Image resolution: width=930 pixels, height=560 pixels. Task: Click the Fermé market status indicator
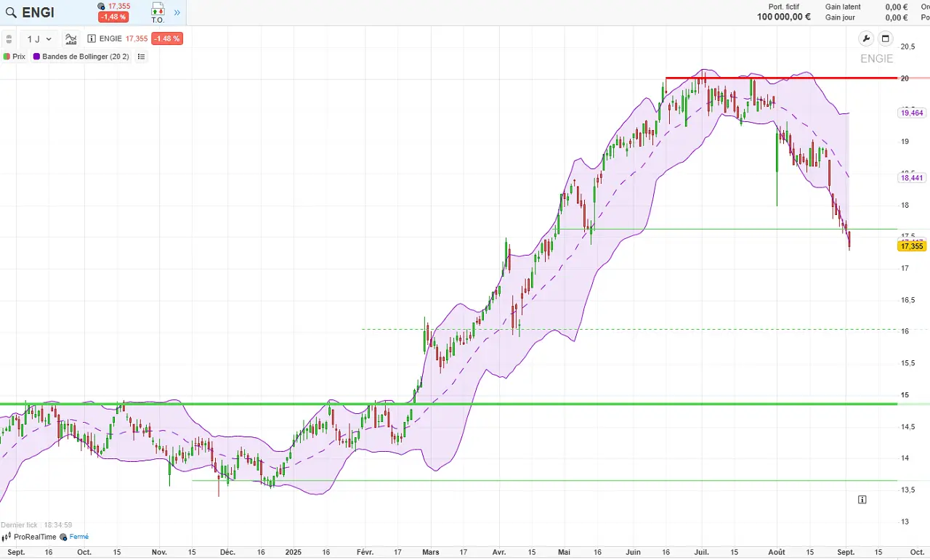(x=74, y=537)
